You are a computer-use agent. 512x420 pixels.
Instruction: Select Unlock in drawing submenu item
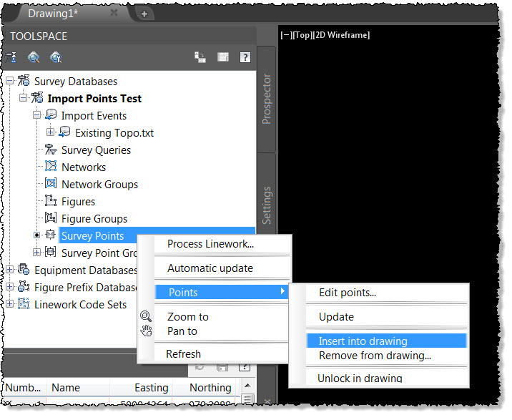(x=387, y=379)
